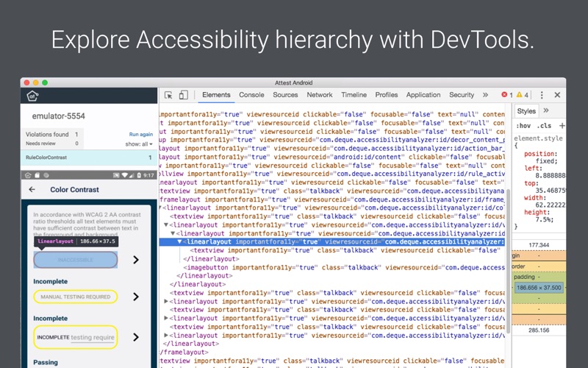Open the Application tab
This screenshot has height=368, width=588.
(423, 95)
